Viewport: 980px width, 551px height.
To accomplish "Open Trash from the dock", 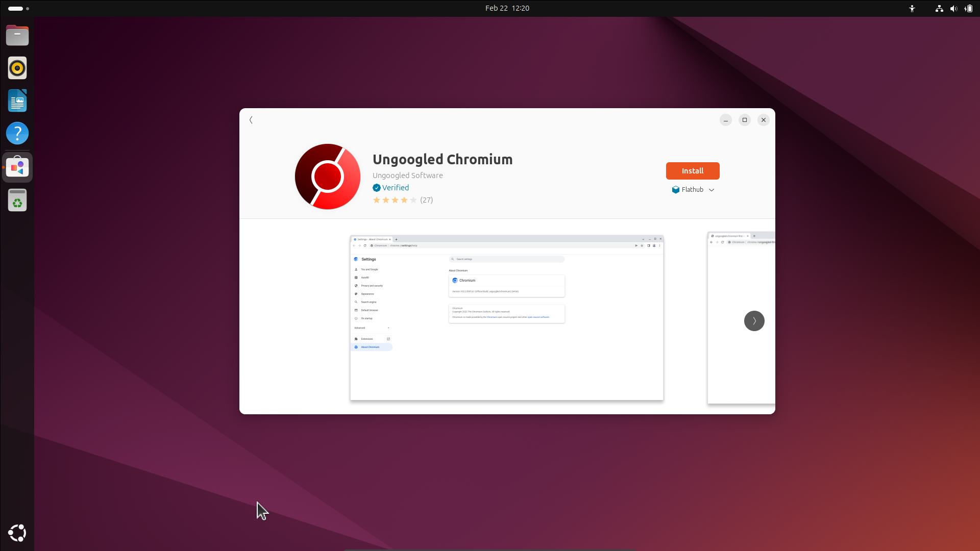I will point(17,200).
